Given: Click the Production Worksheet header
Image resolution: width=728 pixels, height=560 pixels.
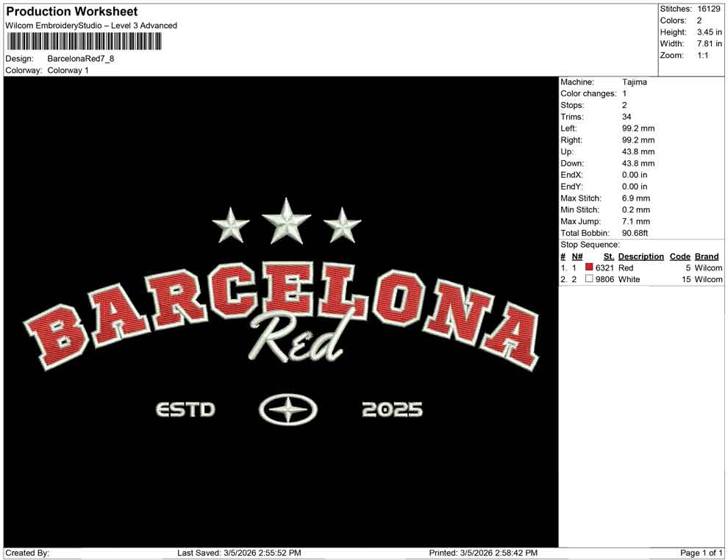Looking at the screenshot, I should pyautogui.click(x=71, y=12).
